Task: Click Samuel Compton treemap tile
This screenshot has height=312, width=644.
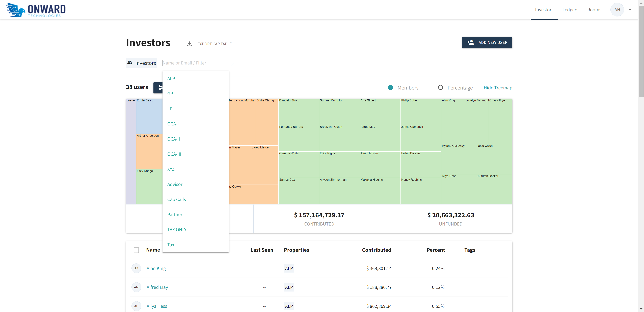Action: 339,112
